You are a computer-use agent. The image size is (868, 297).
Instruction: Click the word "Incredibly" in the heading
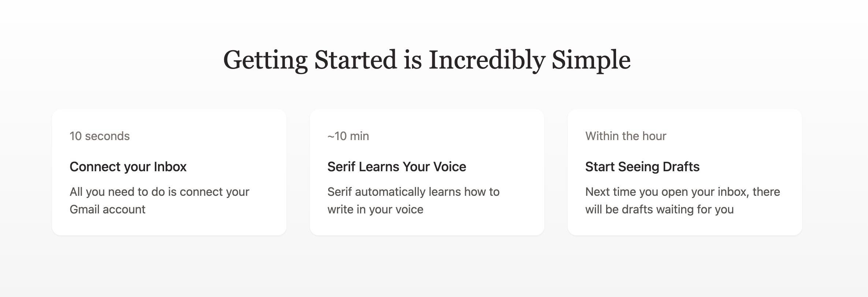(487, 60)
